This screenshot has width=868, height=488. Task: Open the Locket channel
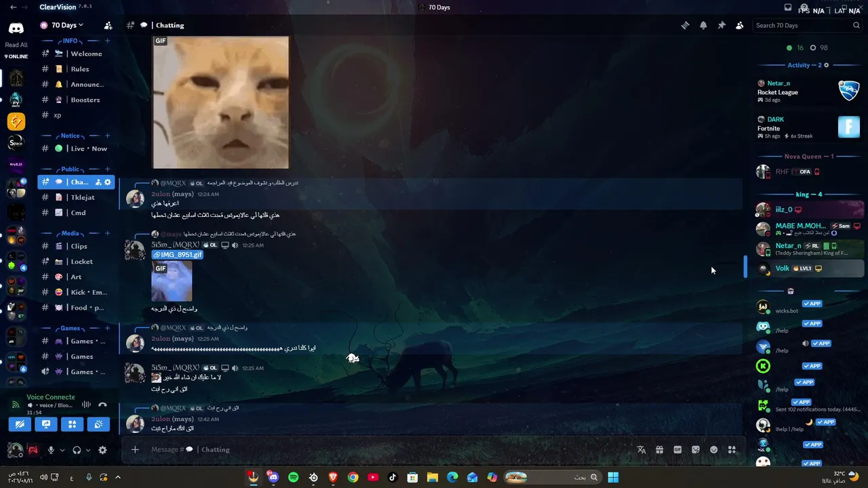(76, 262)
